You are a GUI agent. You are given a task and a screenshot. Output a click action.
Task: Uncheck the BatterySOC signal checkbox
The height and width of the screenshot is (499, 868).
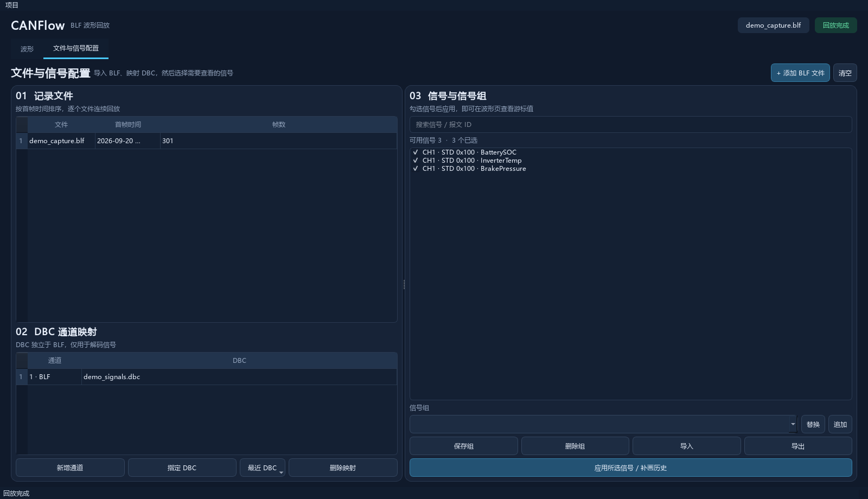(x=416, y=152)
